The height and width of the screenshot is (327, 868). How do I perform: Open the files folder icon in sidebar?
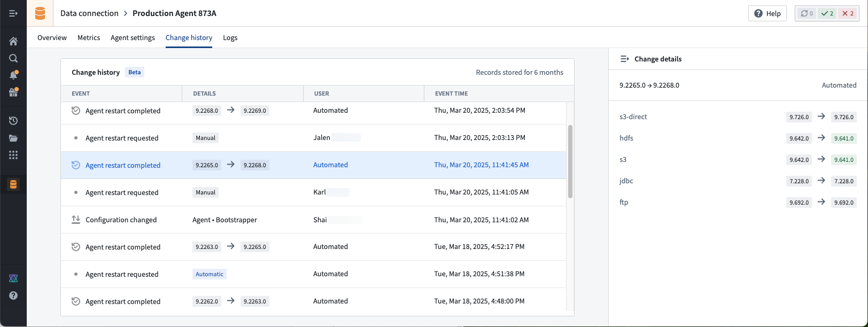pos(13,138)
